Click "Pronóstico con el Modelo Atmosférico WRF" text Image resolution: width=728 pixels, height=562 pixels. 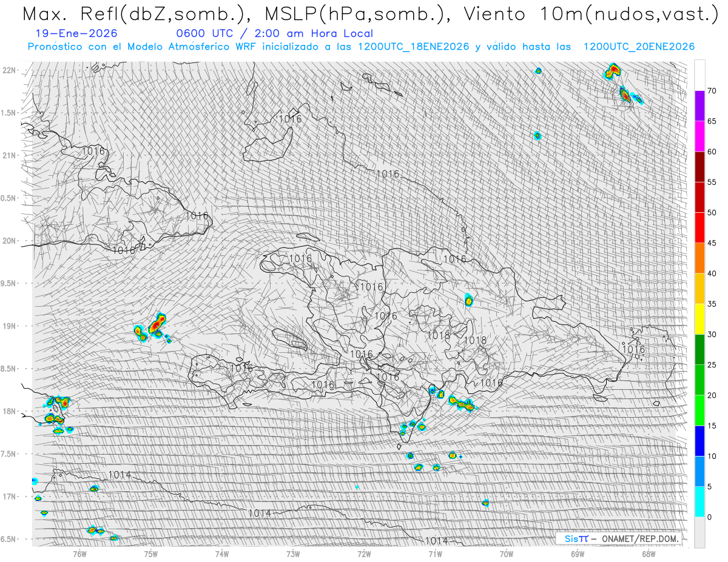click(x=144, y=47)
